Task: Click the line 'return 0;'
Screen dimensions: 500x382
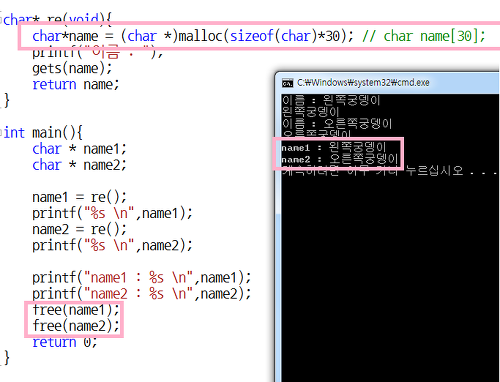Action: (x=65, y=342)
